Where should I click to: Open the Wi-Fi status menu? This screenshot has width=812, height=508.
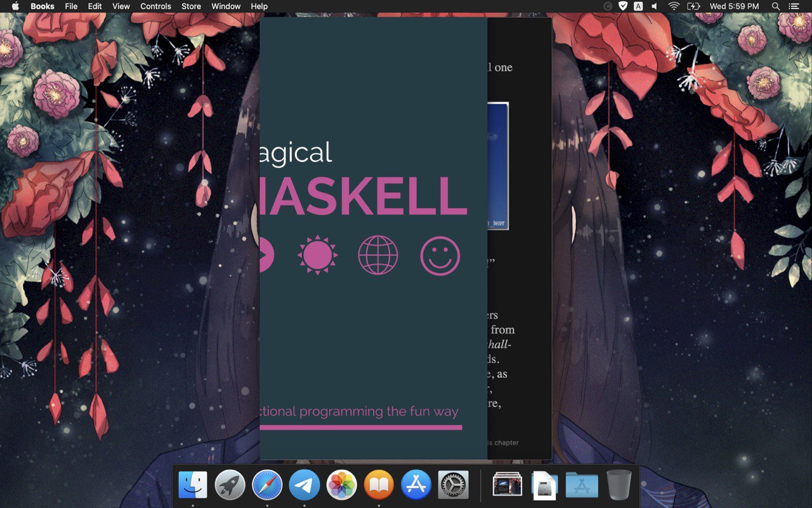pos(674,6)
